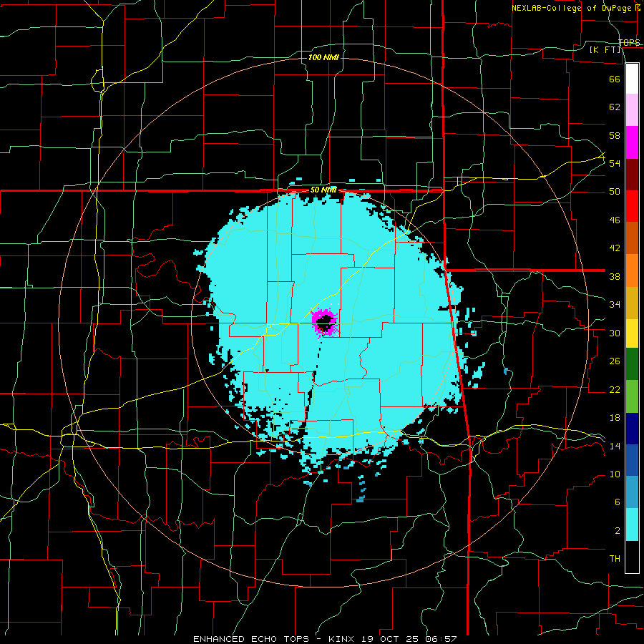The height and width of the screenshot is (644, 644).
Task: Select the royal blue legend band
Action: pos(632,460)
